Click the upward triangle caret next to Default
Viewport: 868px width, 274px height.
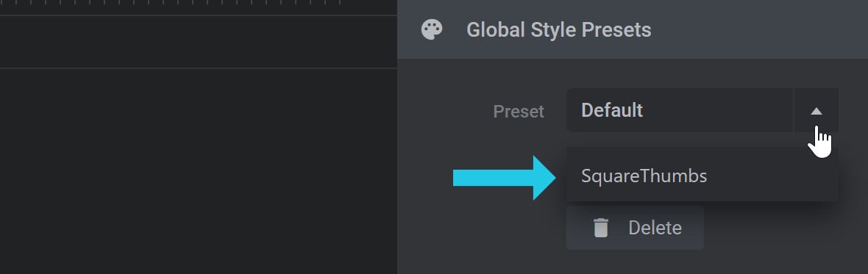(x=816, y=111)
